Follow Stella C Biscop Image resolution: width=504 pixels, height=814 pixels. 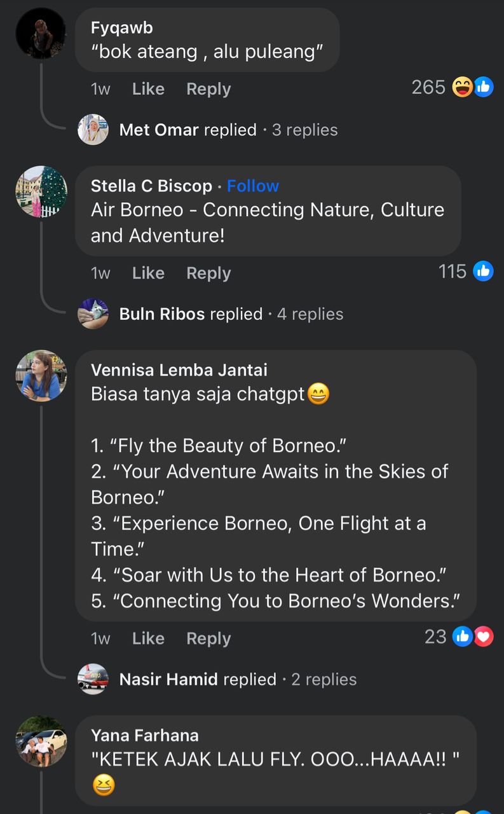pyautogui.click(x=253, y=186)
